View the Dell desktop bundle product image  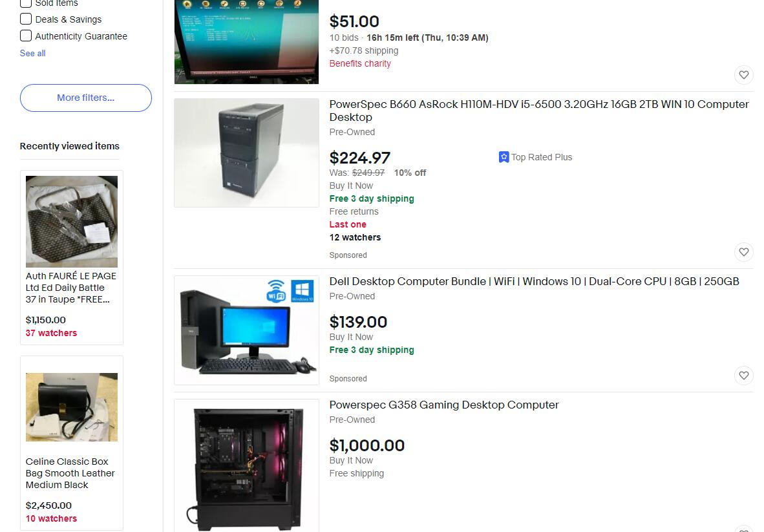point(246,330)
